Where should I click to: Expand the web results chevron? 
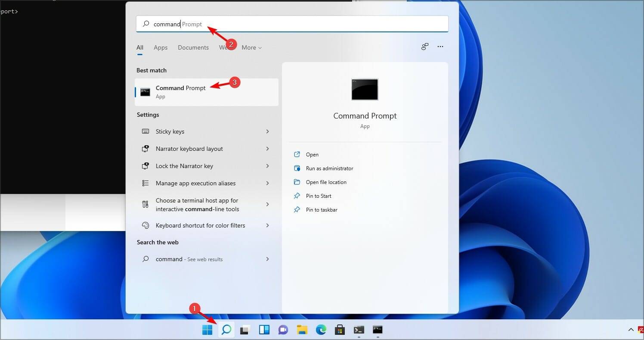coord(267,259)
